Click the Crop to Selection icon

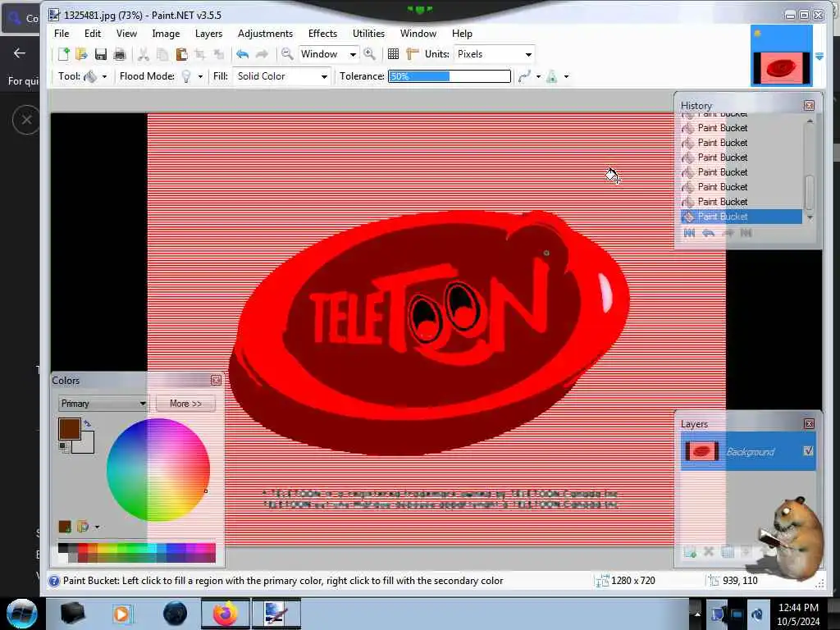[x=200, y=54]
